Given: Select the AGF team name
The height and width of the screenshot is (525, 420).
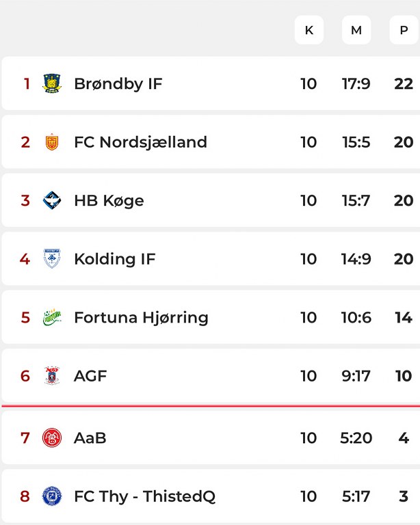Looking at the screenshot, I should pos(90,376).
